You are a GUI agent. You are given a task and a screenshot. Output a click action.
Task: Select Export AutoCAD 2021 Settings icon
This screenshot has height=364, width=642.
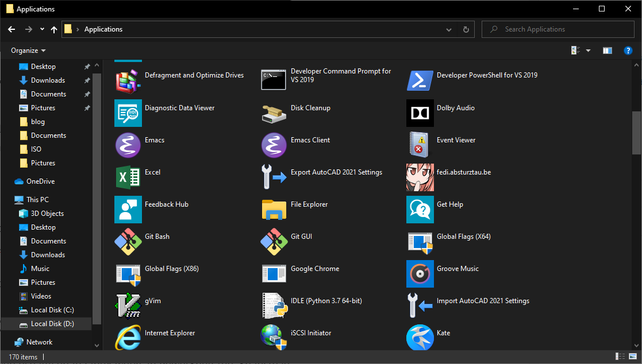click(274, 177)
